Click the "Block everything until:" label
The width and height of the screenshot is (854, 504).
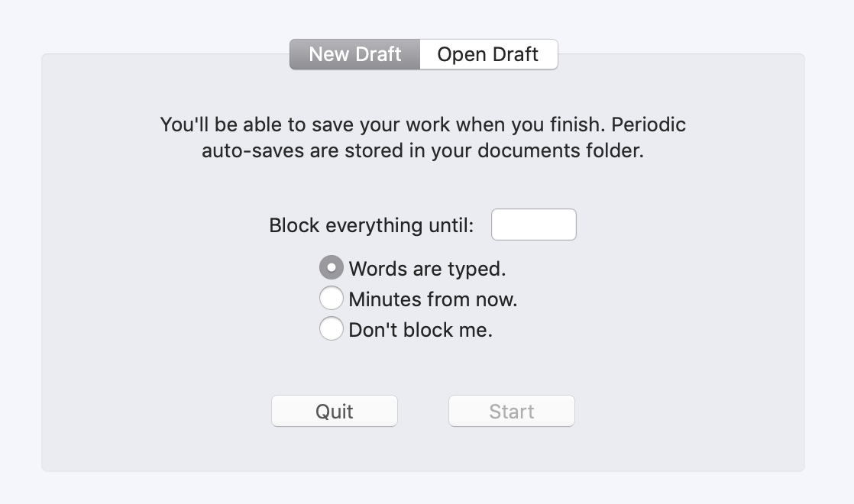point(371,226)
